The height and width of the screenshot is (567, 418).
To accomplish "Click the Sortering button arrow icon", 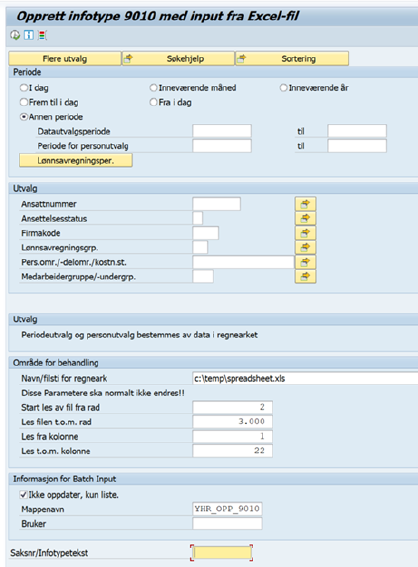I will pyautogui.click(x=242, y=59).
